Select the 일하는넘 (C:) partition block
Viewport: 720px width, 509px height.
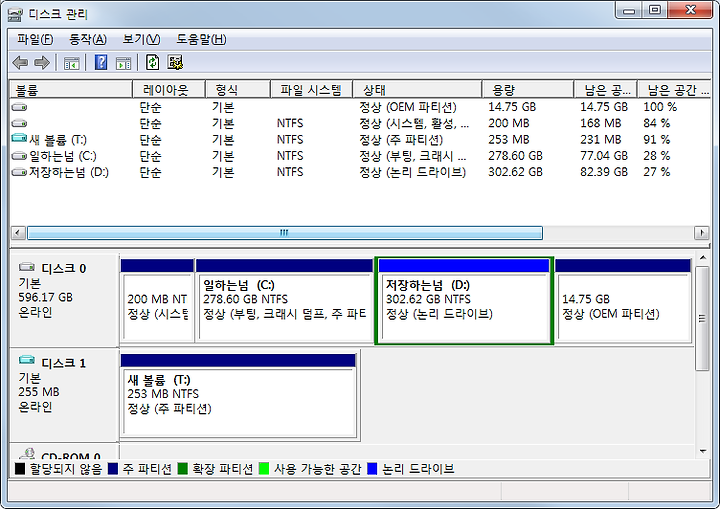pyautogui.click(x=284, y=300)
